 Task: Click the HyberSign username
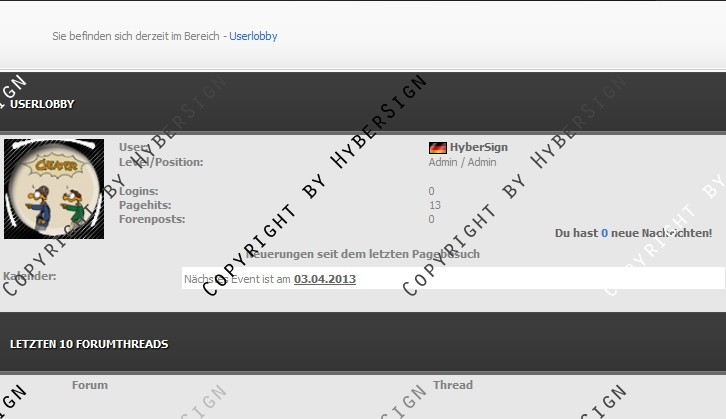click(x=478, y=147)
